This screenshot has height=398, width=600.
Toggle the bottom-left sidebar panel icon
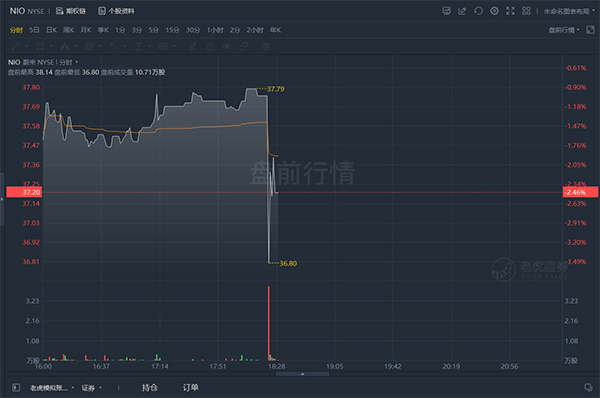(16, 387)
